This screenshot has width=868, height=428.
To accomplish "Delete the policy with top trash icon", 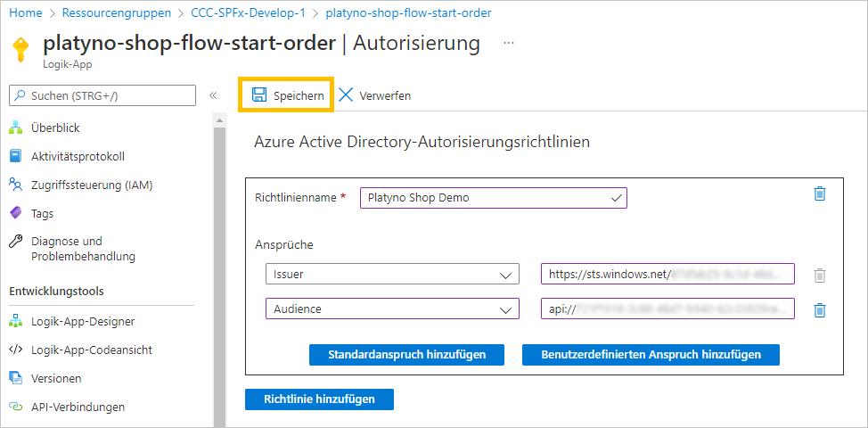I will 819,193.
